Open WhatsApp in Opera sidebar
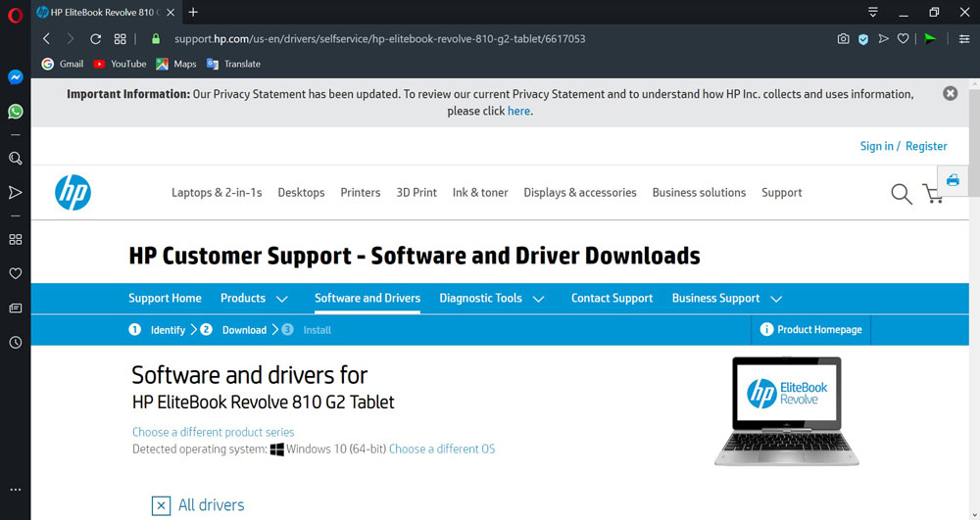The width and height of the screenshot is (980, 520). click(x=16, y=111)
